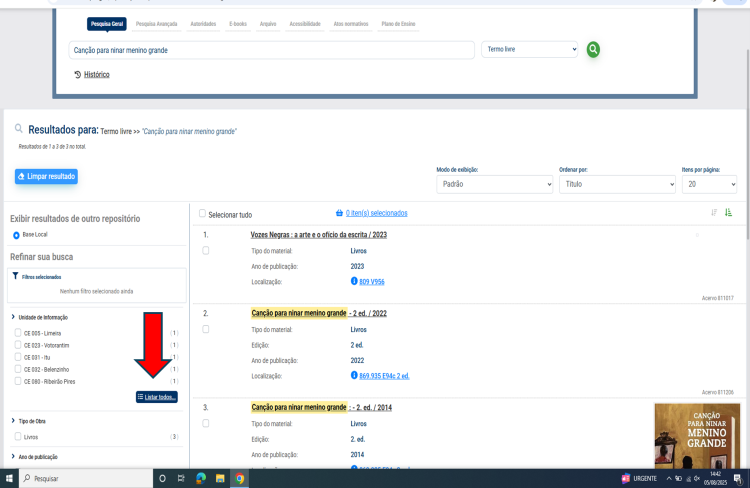Switch to the E-books tab

click(x=238, y=24)
